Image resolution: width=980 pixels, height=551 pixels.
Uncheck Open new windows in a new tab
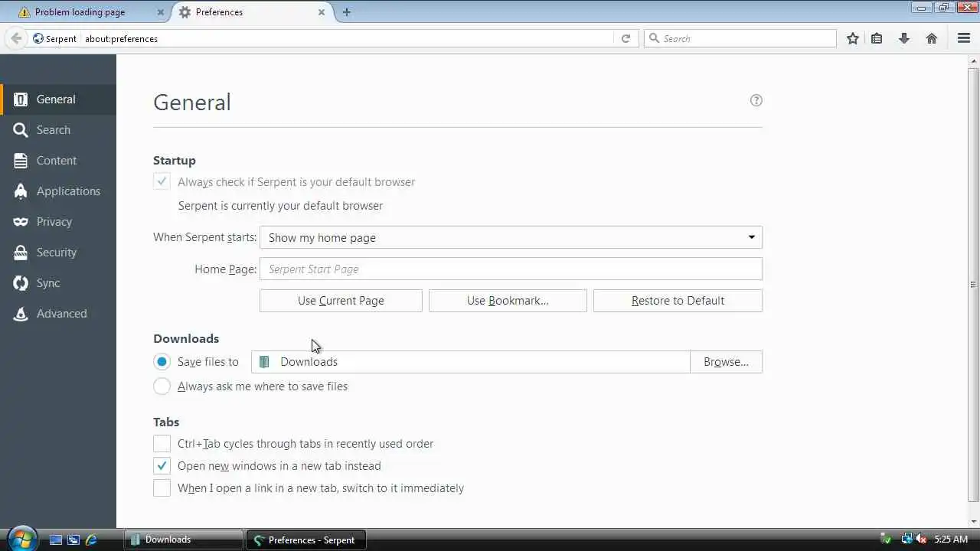click(x=162, y=465)
